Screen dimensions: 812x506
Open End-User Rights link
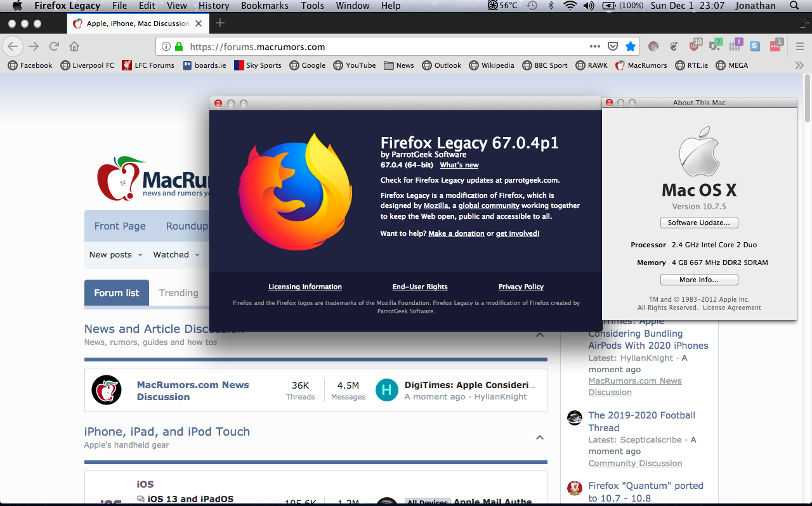click(420, 287)
